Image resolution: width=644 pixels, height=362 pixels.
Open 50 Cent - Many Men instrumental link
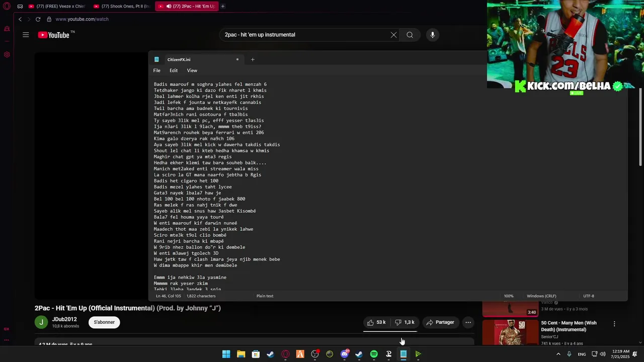click(x=569, y=326)
